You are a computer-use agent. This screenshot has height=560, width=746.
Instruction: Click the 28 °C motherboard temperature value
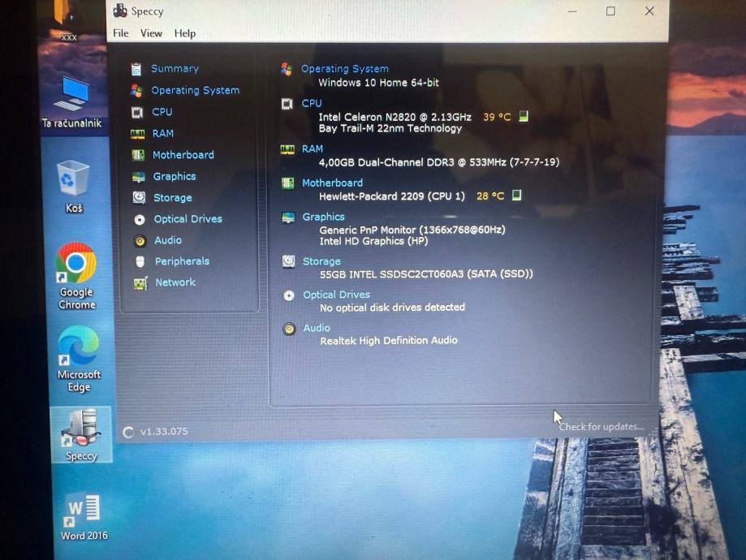click(x=490, y=196)
